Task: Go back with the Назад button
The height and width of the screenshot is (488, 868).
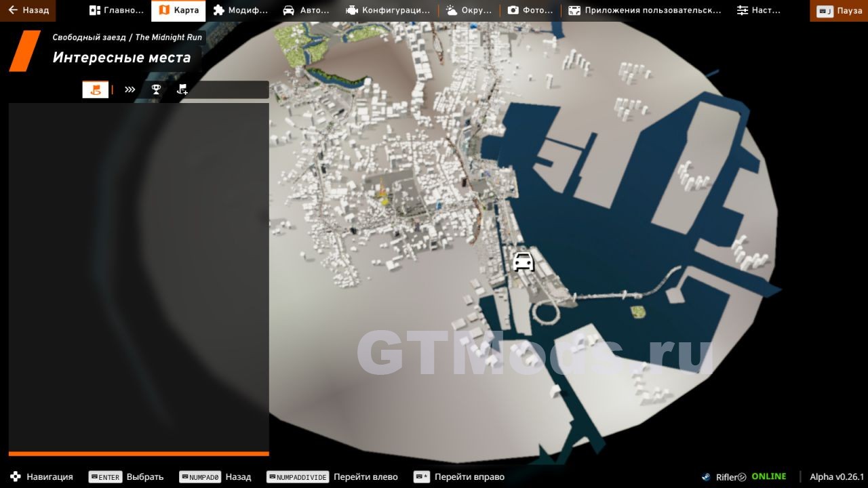Action: click(x=28, y=10)
